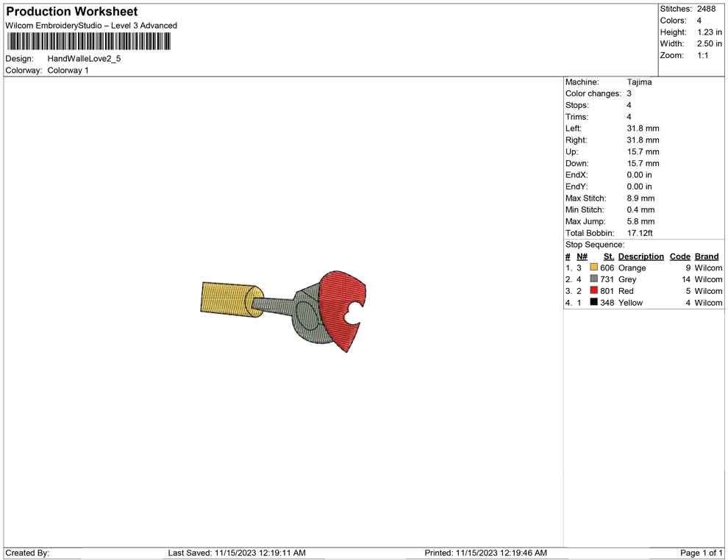The height and width of the screenshot is (560, 728).
Task: Click the Down value 15.7 mm
Action: tap(643, 163)
